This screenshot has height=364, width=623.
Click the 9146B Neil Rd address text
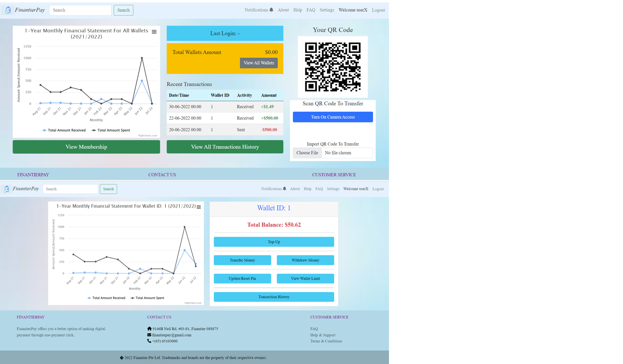point(185,329)
